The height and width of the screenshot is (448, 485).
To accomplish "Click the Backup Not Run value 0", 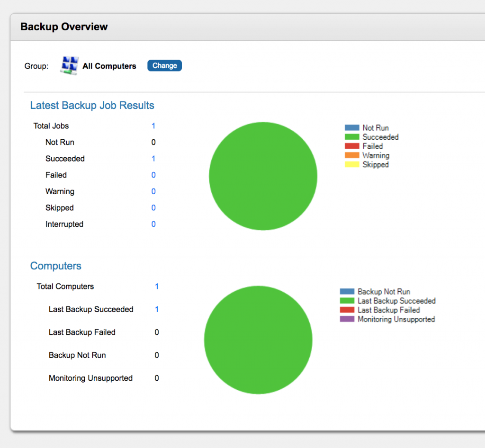I will point(157,355).
